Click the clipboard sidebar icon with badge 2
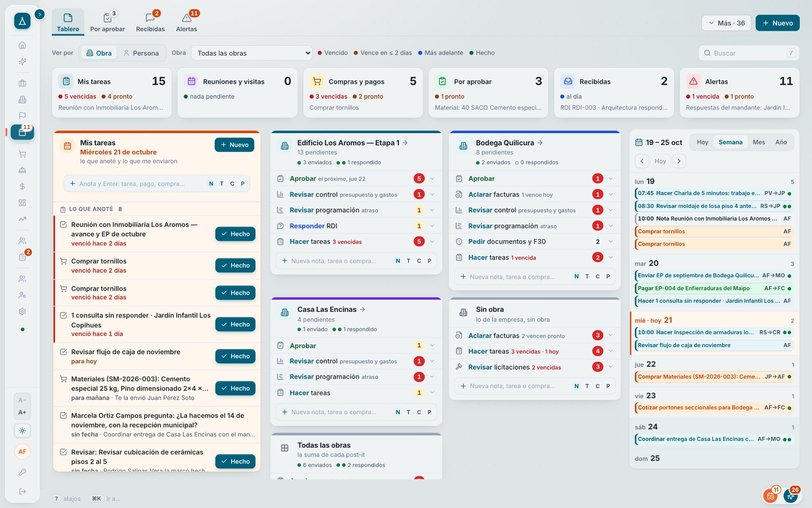The width and height of the screenshot is (812, 508). [22, 257]
